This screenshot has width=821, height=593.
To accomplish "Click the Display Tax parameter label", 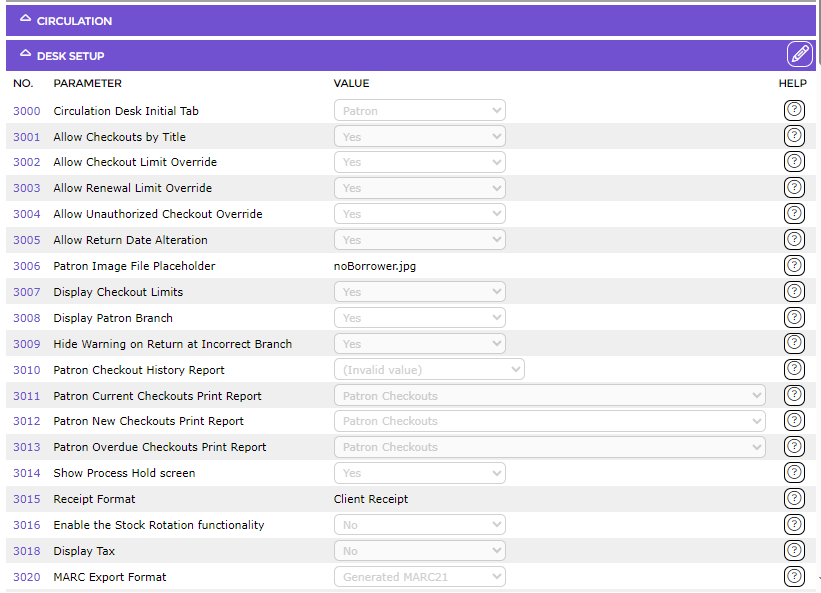I will point(84,551).
